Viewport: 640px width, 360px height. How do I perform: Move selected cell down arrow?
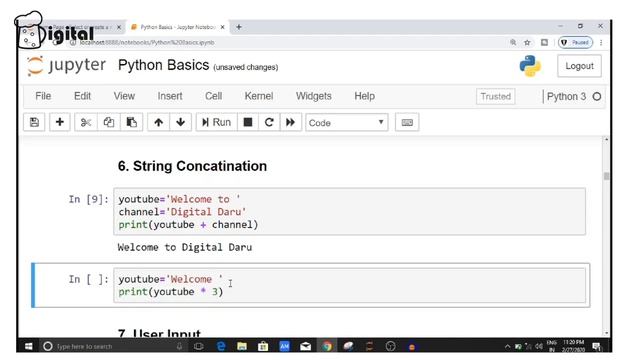180,122
